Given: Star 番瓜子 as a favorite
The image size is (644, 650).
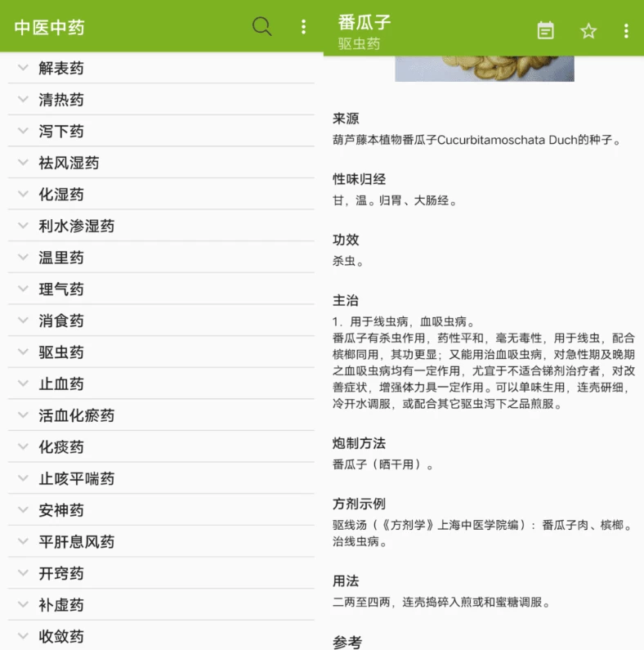Looking at the screenshot, I should coord(588,30).
